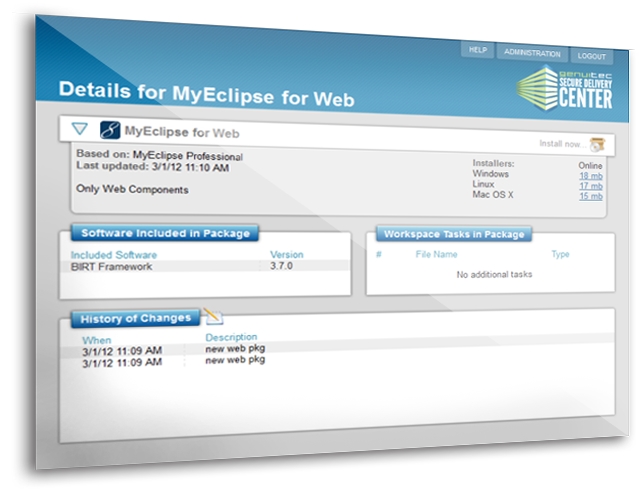
Task: Click the Linux installer label
Action: click(483, 184)
